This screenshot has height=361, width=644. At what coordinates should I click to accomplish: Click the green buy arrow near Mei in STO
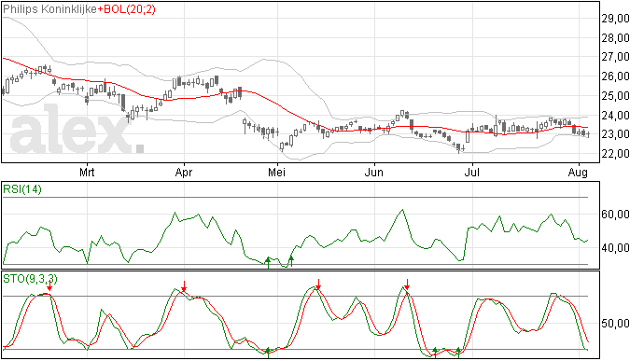[268, 353]
